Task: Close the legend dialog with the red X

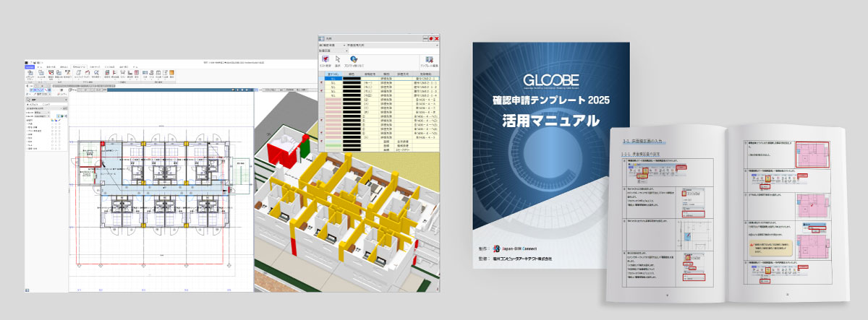Action: coord(437,38)
